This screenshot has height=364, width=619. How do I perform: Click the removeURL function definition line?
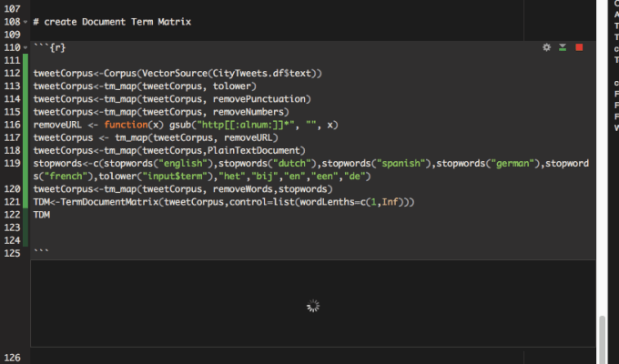(x=186, y=125)
